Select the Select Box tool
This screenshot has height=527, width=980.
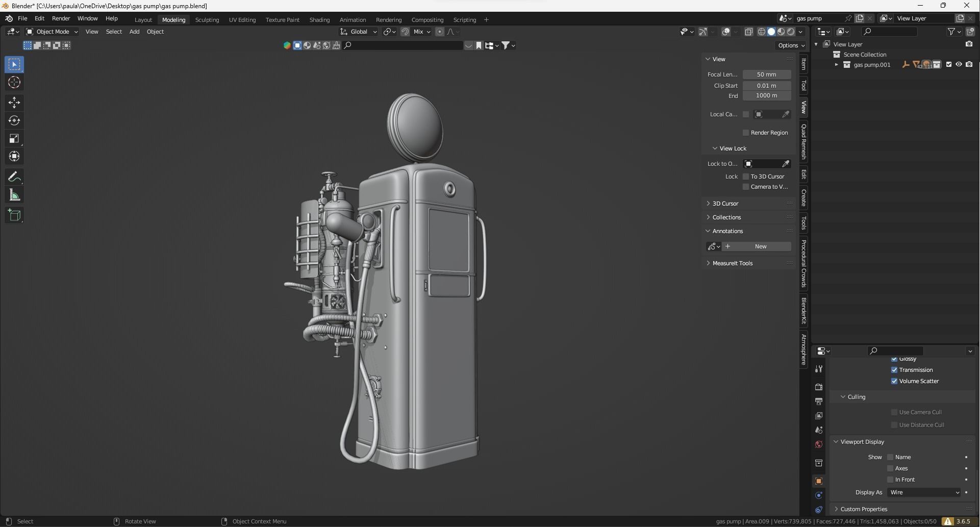point(14,64)
